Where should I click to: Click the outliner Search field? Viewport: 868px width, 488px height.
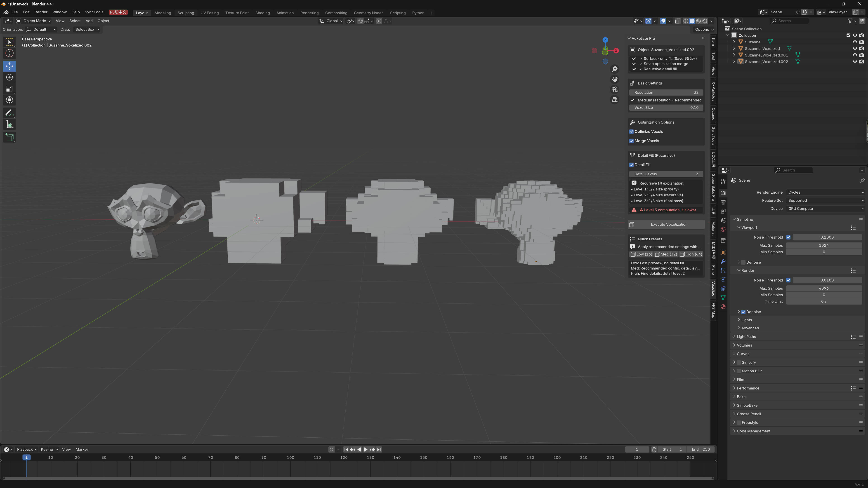[x=789, y=21]
